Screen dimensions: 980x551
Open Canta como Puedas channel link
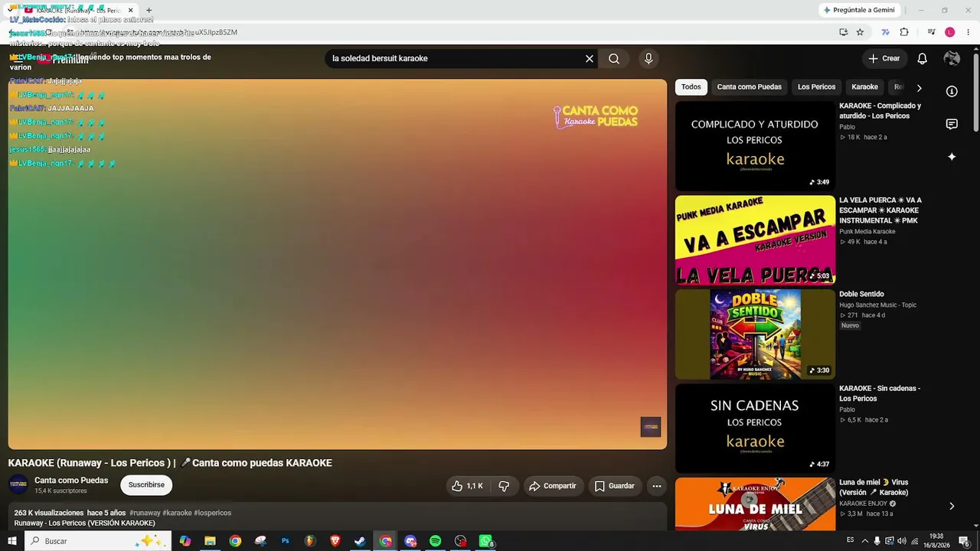(71, 481)
